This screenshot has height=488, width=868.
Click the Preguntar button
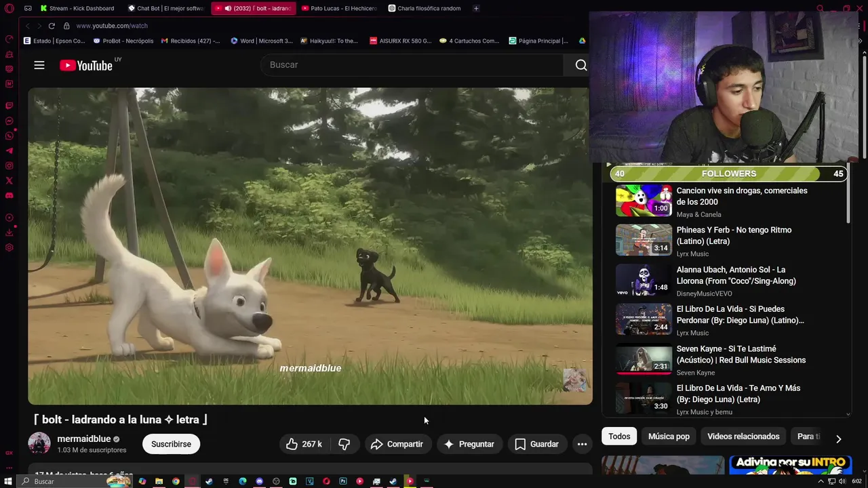coord(469,444)
